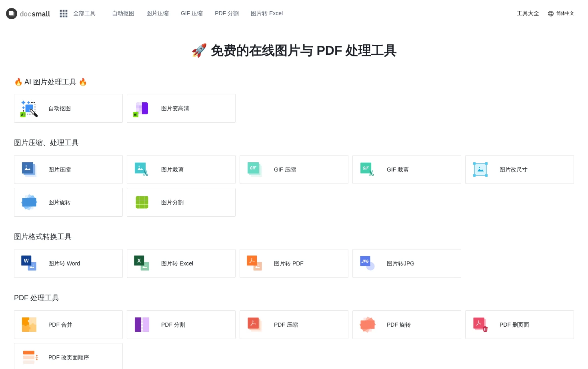Click the GIF 压缩 card icon
Image resolution: width=588 pixels, height=369 pixels.
pyautogui.click(x=255, y=170)
